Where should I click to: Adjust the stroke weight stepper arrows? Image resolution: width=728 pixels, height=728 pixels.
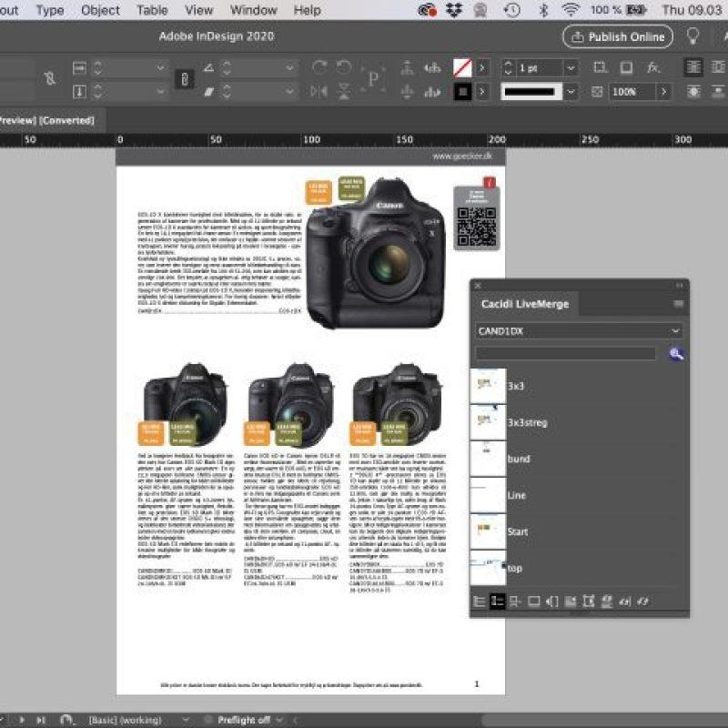(x=508, y=68)
